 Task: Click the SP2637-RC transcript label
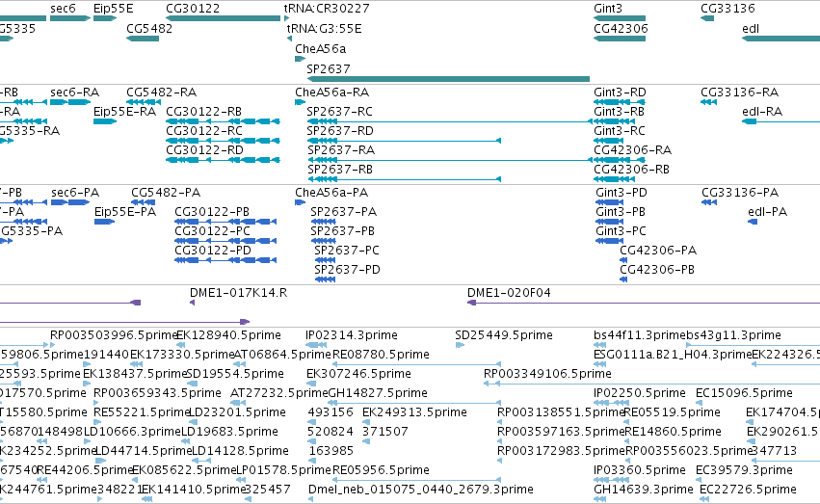[339, 112]
